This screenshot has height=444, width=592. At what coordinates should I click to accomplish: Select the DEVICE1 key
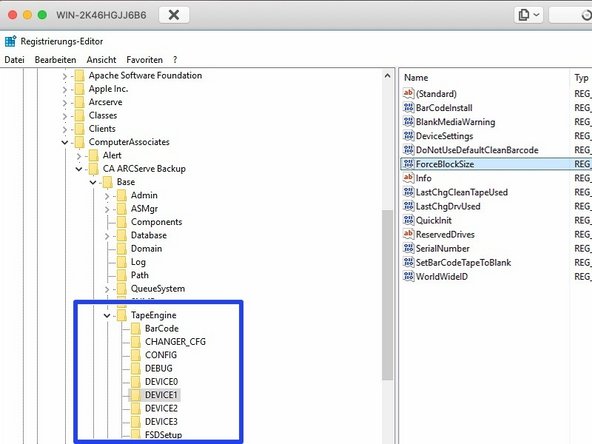click(161, 395)
